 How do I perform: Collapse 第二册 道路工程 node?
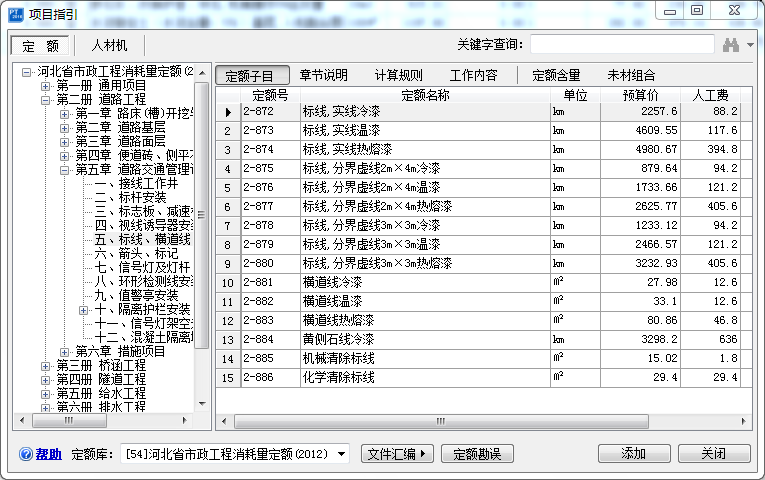[45, 100]
